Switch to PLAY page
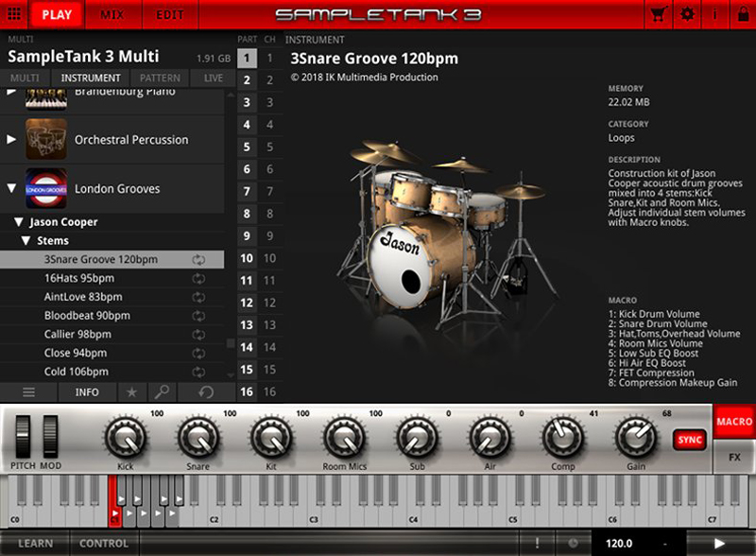756x556 pixels. tap(57, 14)
